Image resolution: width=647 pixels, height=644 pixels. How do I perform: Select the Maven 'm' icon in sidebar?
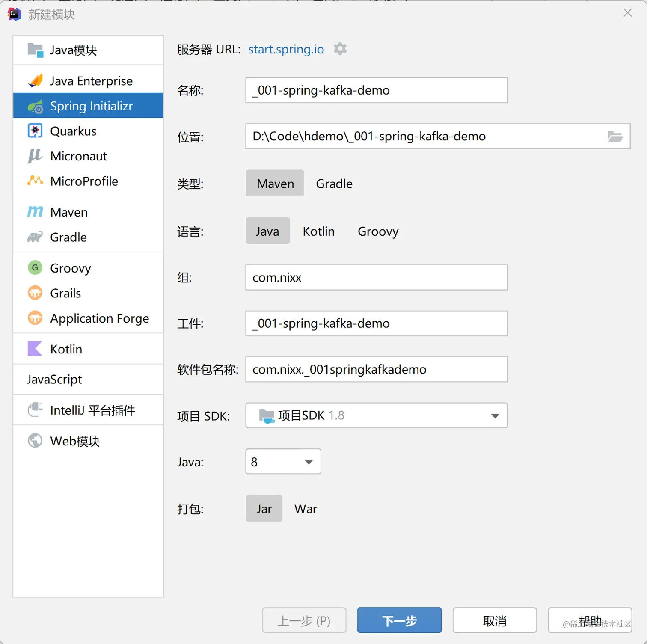pos(35,211)
